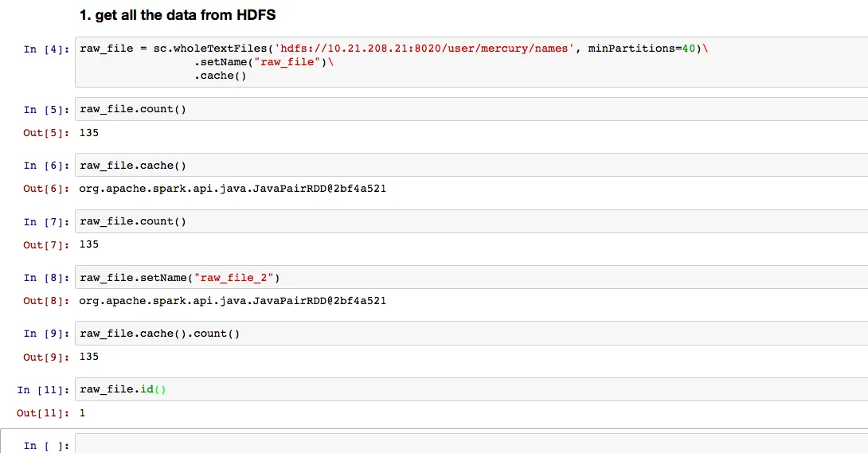Focus the empty code cell at the bottom

pyautogui.click(x=470, y=444)
